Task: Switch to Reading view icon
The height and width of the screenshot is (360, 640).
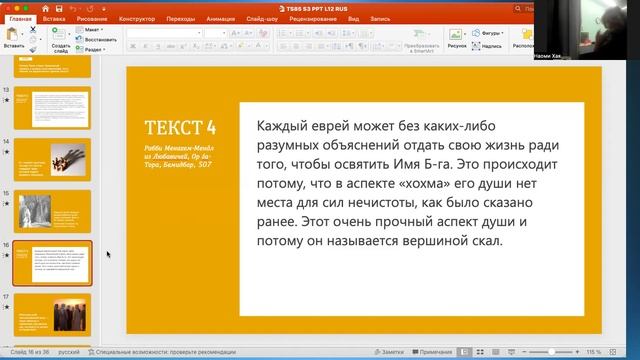Action: (x=496, y=352)
